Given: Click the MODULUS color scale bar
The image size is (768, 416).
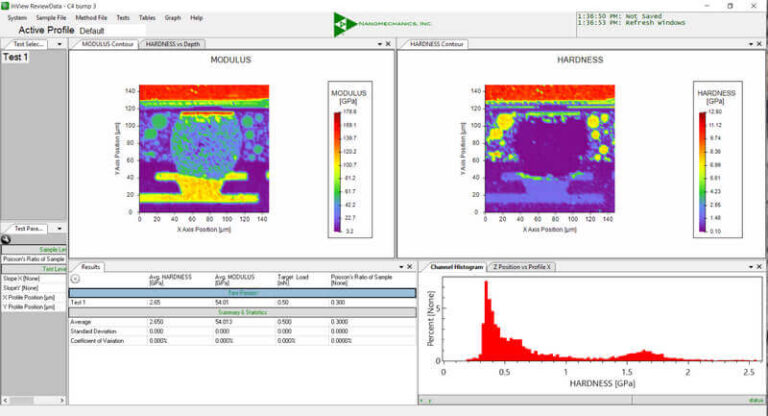Looking at the screenshot, I should point(337,170).
